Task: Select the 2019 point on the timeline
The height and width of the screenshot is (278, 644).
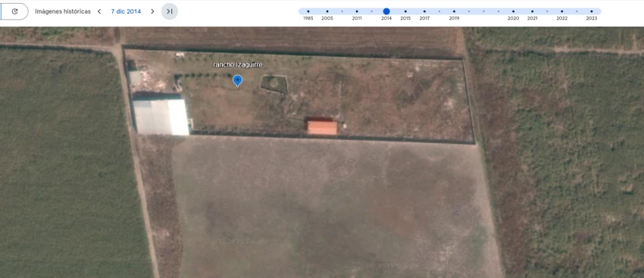Action: [454, 11]
